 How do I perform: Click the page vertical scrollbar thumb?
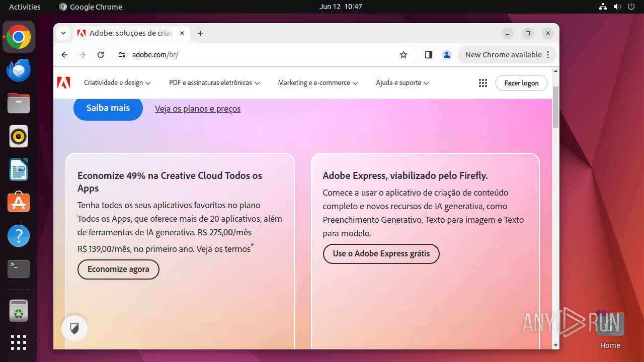(556, 107)
